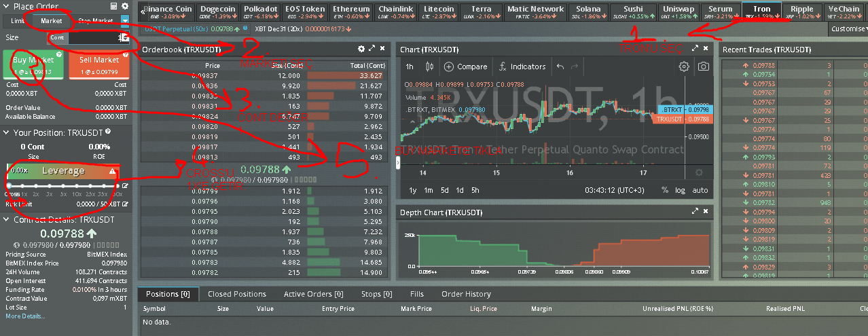
Task: Open help icon next to Your Position
Action: click(108, 132)
